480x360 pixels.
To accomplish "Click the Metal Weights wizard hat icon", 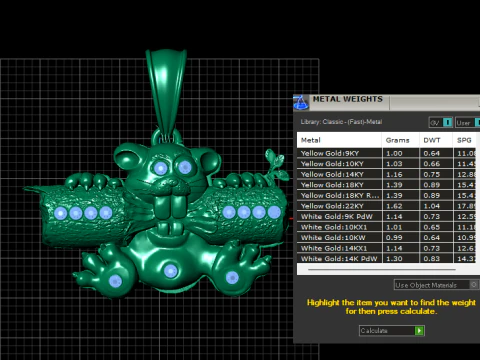I will (301, 103).
